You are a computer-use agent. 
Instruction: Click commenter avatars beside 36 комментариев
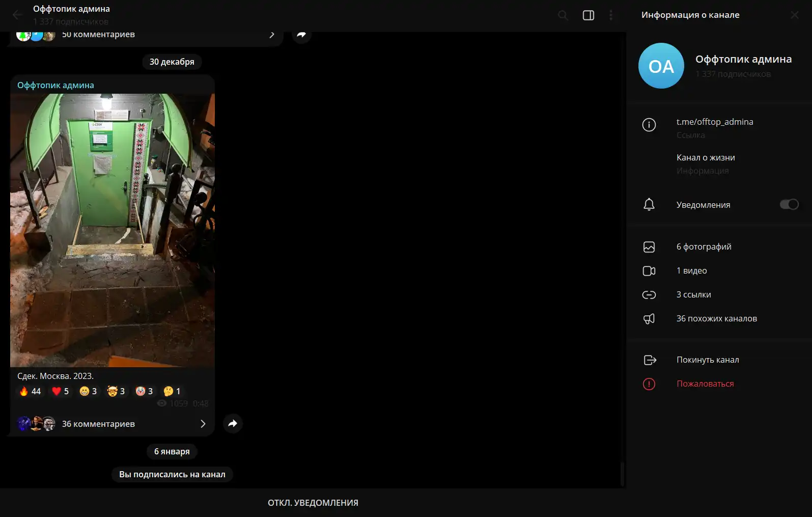(x=36, y=424)
